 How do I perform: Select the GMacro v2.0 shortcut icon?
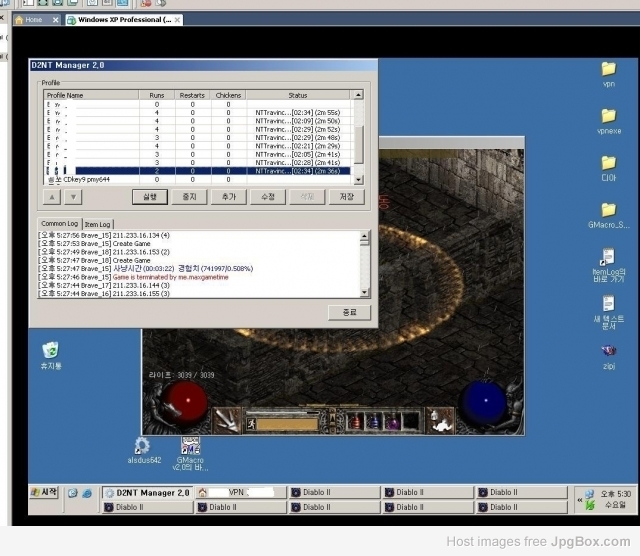[190, 454]
